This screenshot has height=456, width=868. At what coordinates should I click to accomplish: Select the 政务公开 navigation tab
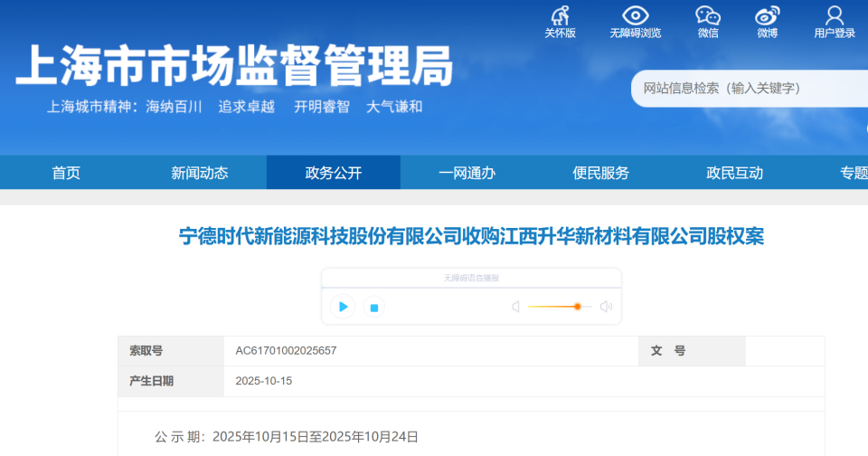coord(334,173)
